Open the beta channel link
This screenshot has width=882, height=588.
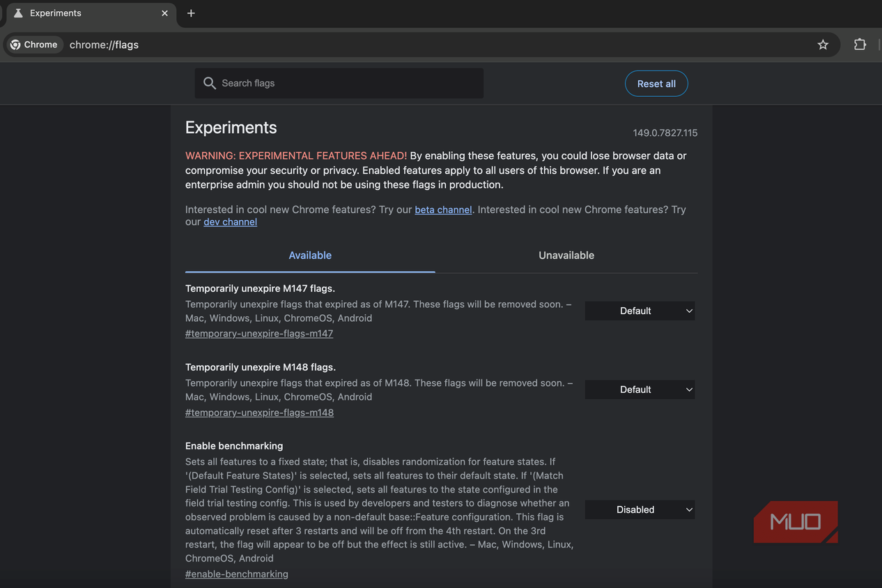click(x=443, y=210)
